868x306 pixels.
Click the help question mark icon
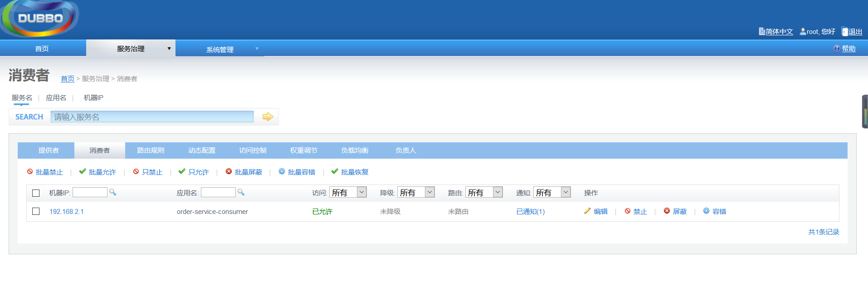837,49
